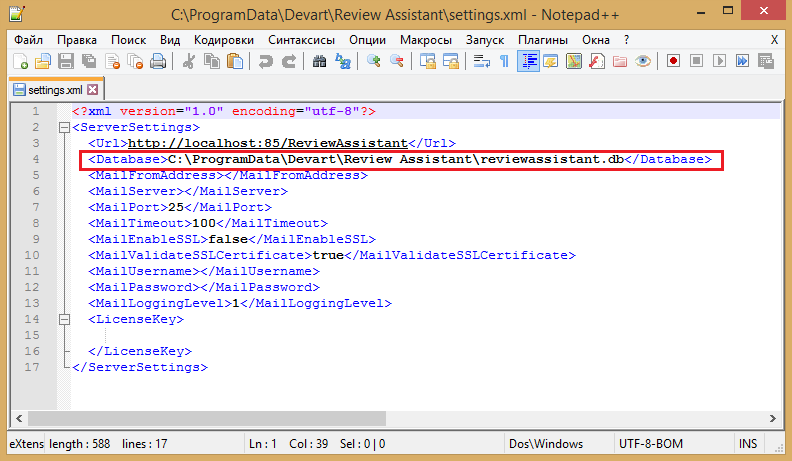Create a new file with toolbar icon
Image resolution: width=792 pixels, height=461 pixels.
(20, 62)
